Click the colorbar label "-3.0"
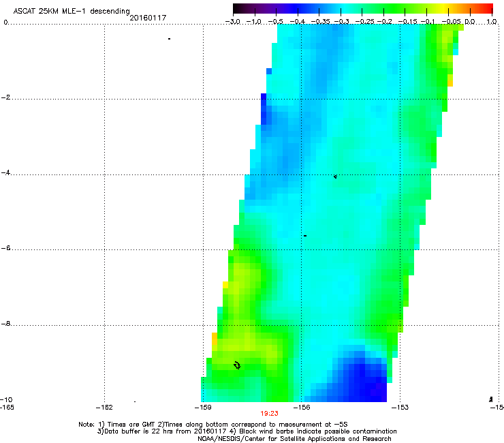The width and height of the screenshot is (504, 443). 232,22
